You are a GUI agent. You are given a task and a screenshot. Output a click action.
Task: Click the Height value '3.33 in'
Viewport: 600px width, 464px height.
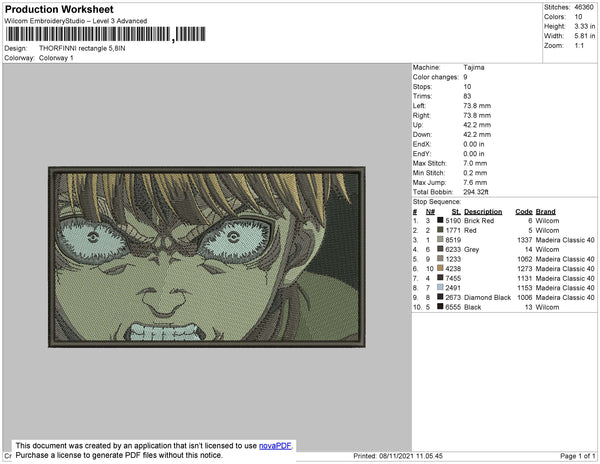tap(584, 26)
